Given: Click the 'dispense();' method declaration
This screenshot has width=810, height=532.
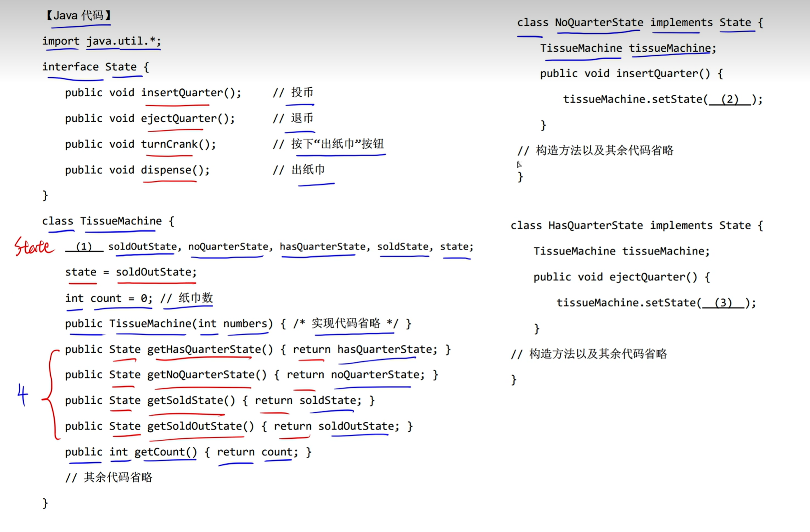Looking at the screenshot, I should [x=175, y=170].
